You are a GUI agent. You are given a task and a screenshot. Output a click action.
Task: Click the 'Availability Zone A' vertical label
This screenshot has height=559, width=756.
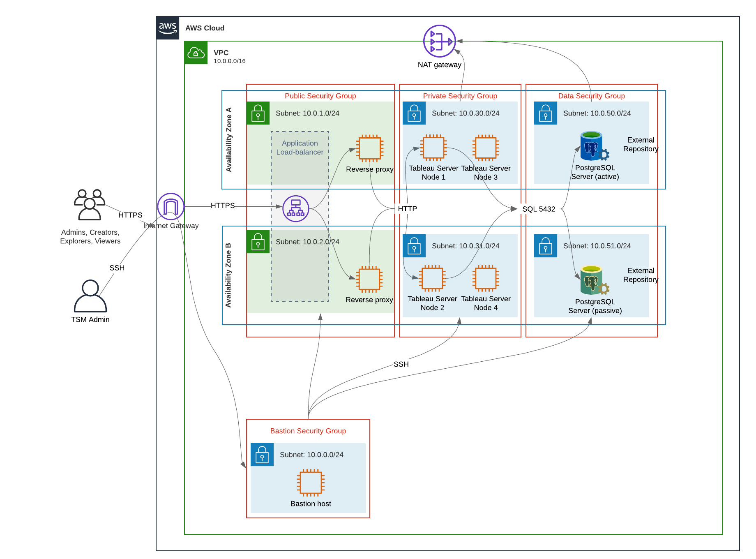pos(229,140)
